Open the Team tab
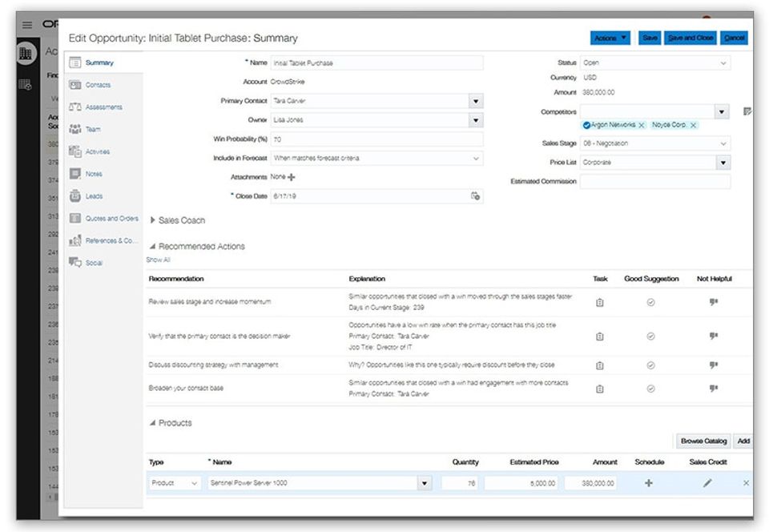This screenshot has height=532, width=769. (93, 130)
